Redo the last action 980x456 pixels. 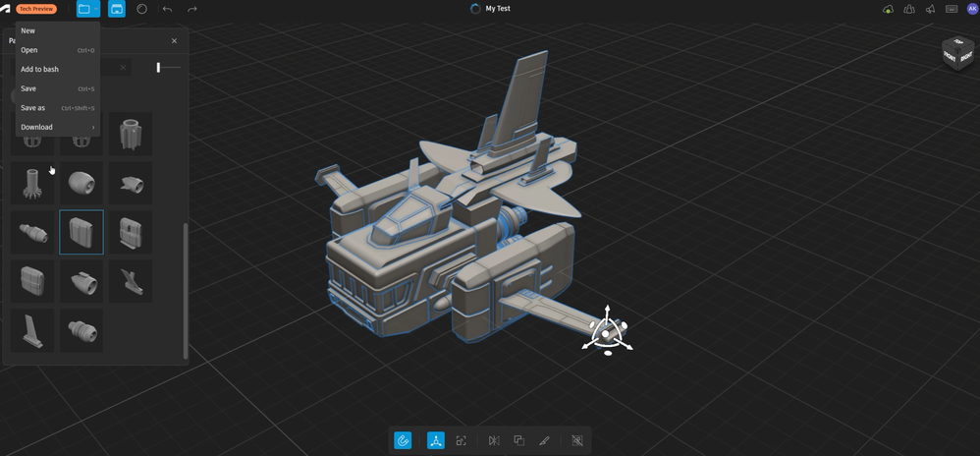(x=191, y=9)
